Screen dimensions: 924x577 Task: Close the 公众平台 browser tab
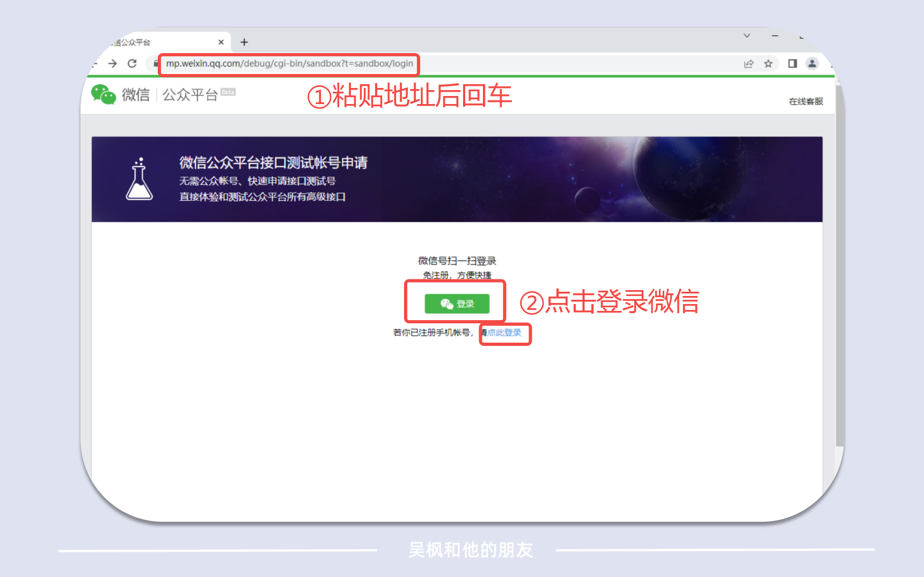click(x=221, y=42)
